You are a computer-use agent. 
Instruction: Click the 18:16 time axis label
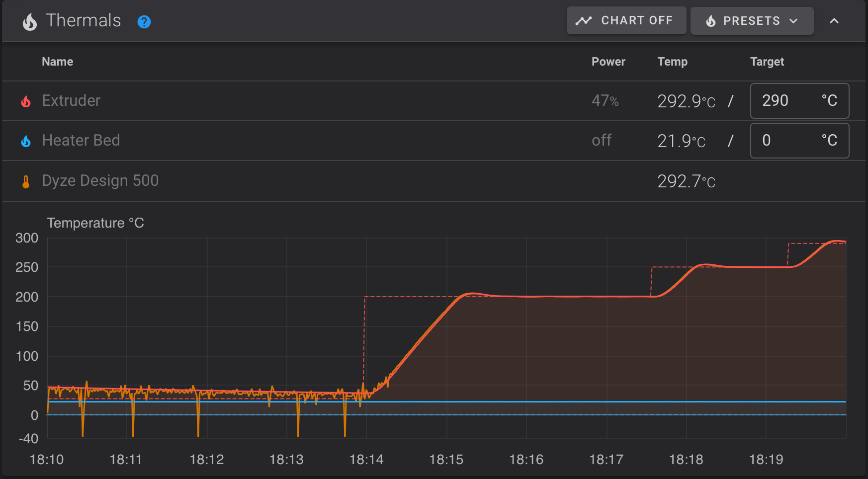coord(526,460)
